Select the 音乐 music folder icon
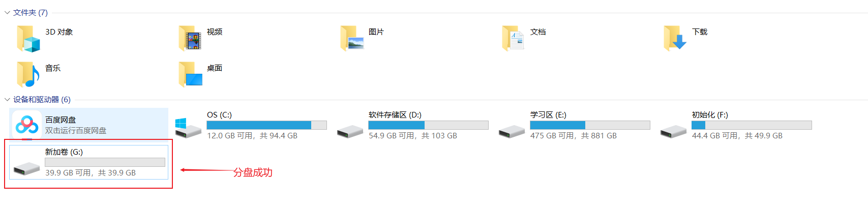Image resolution: width=868 pixels, height=205 pixels. click(x=28, y=74)
